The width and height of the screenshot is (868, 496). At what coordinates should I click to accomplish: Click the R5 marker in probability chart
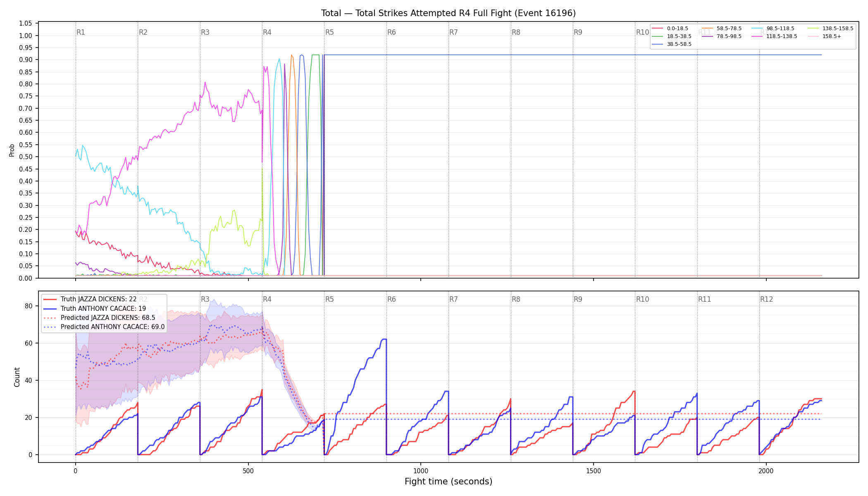click(x=329, y=32)
